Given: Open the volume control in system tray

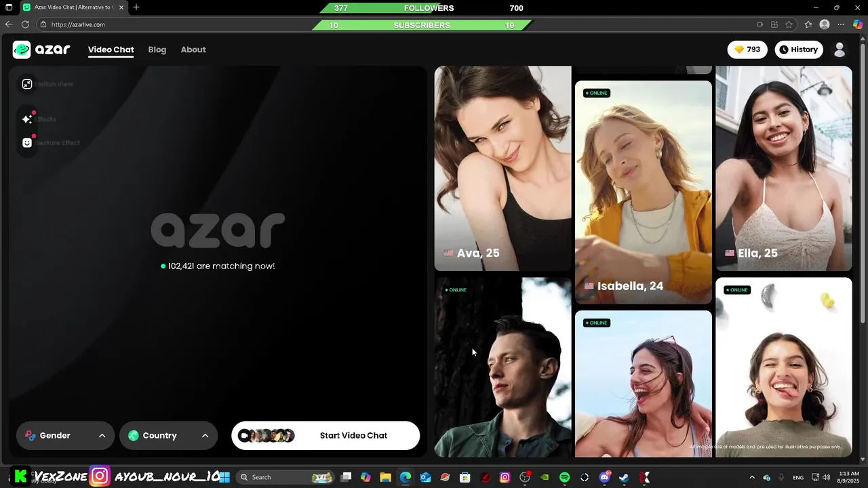Looking at the screenshot, I should (827, 477).
